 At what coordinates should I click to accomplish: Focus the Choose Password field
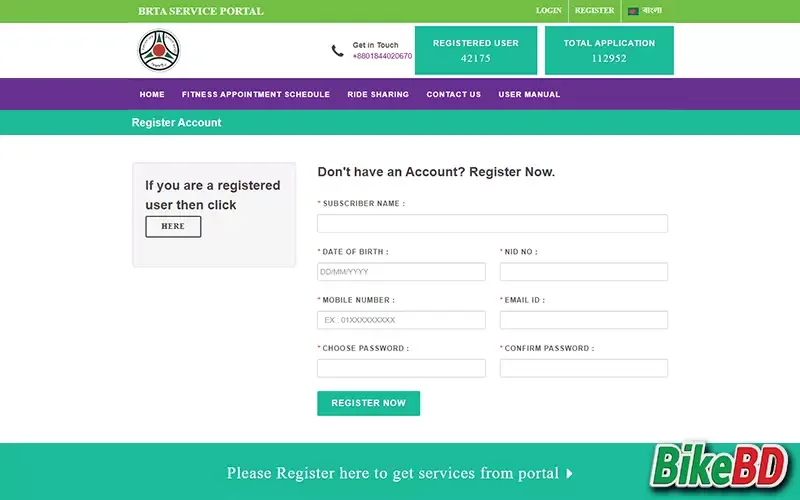pos(401,368)
